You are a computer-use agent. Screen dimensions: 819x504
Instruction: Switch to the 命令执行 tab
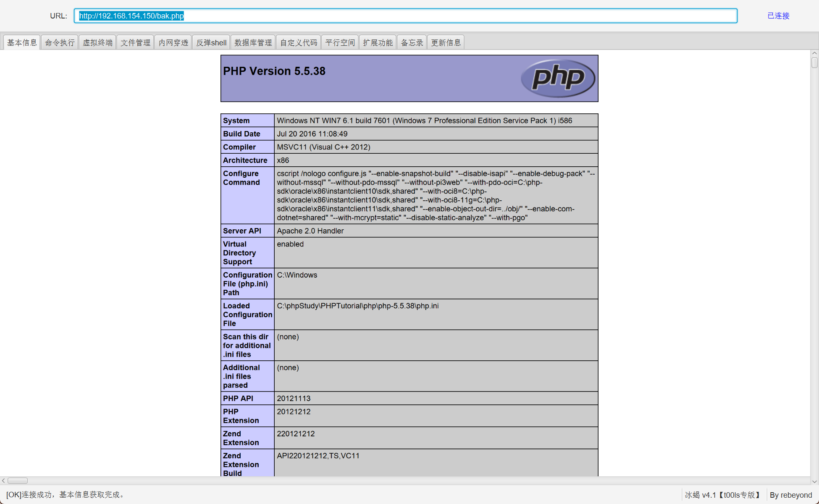pos(60,42)
